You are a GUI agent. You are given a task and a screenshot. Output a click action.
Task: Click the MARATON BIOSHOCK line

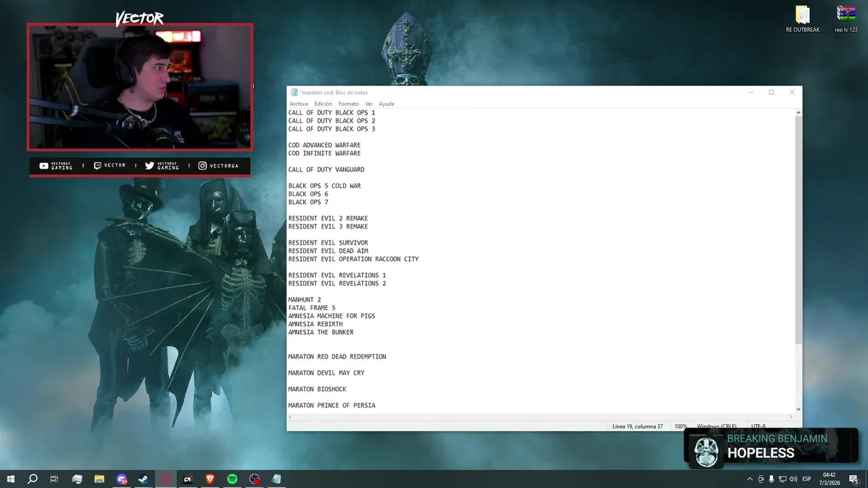coord(317,389)
